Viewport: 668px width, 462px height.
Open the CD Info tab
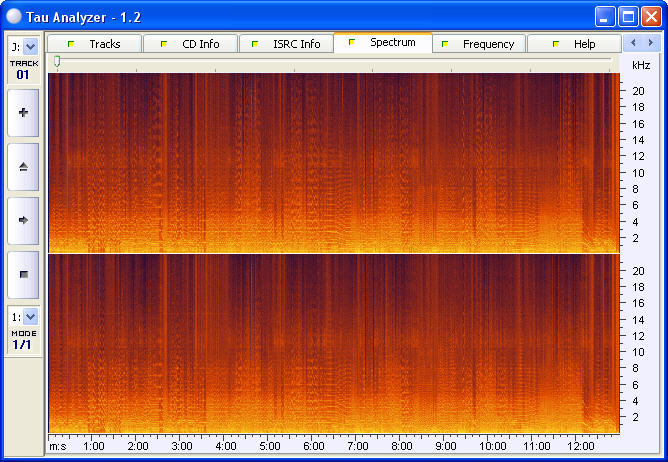point(190,44)
